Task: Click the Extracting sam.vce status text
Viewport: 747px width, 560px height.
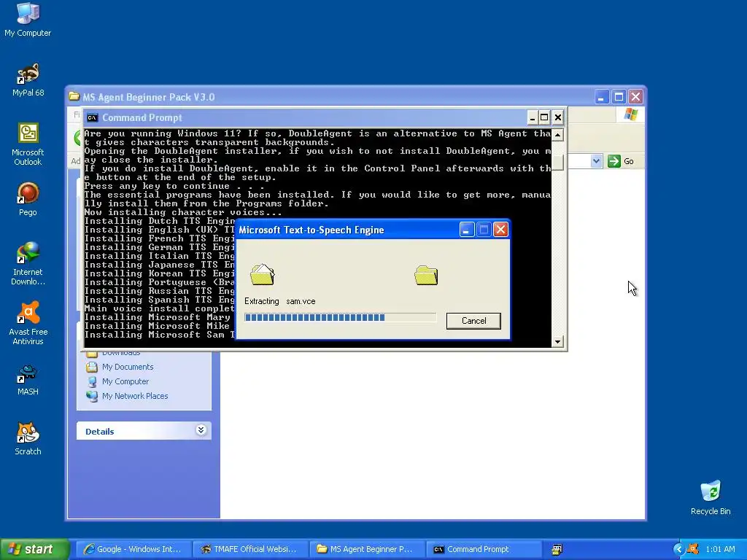Action: [279, 301]
